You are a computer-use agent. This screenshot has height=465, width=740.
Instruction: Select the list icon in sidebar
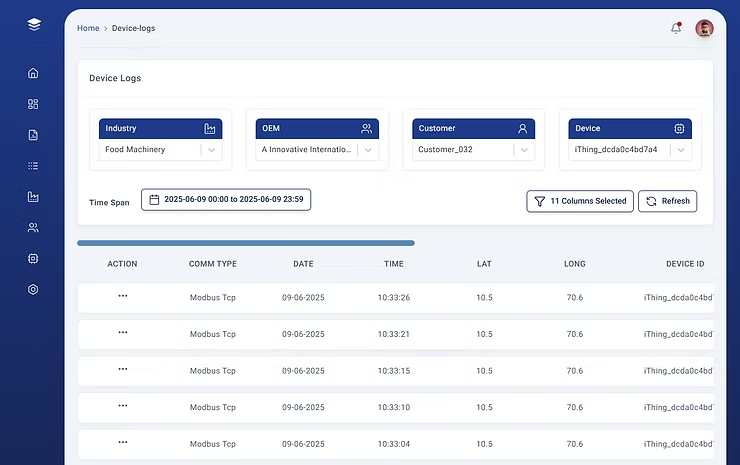pos(33,166)
